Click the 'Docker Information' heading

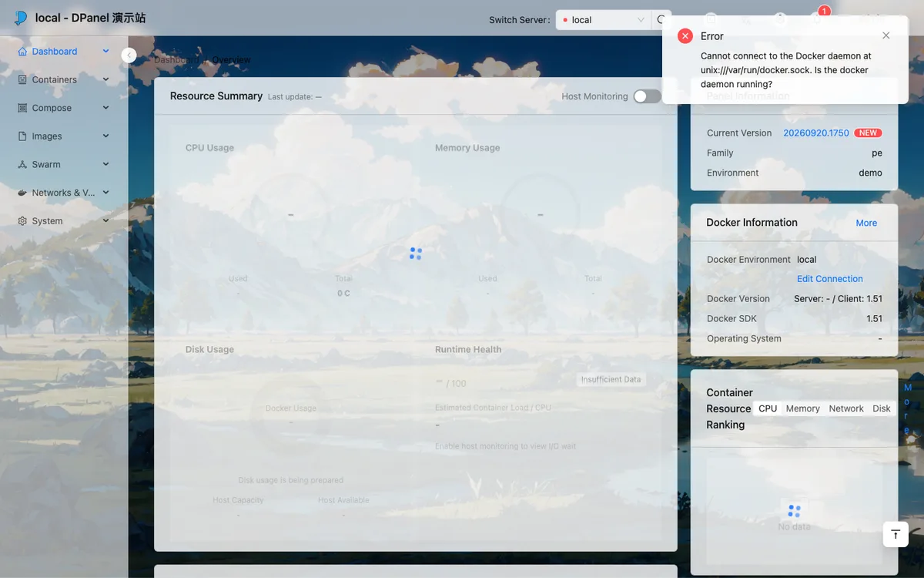(x=752, y=223)
